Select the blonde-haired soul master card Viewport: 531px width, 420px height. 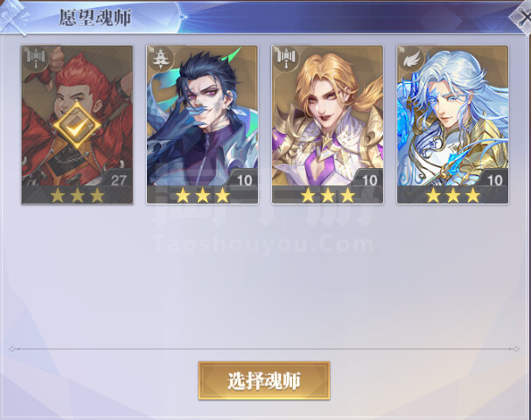coord(327,124)
